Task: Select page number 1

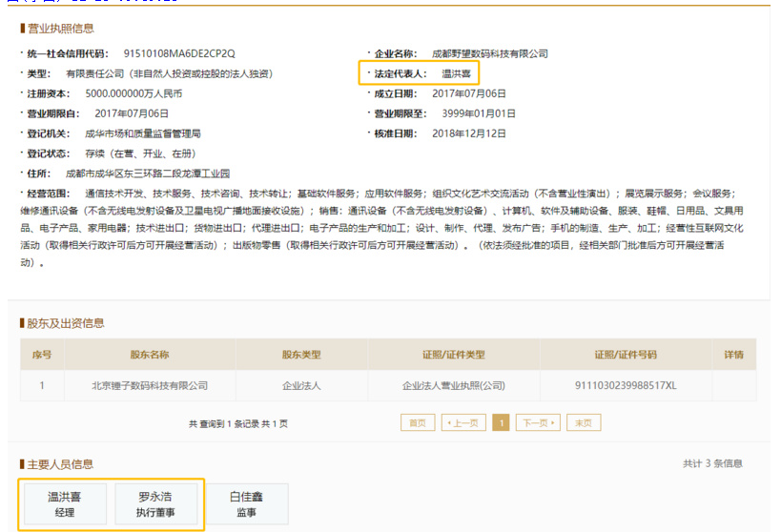Action: (501, 423)
